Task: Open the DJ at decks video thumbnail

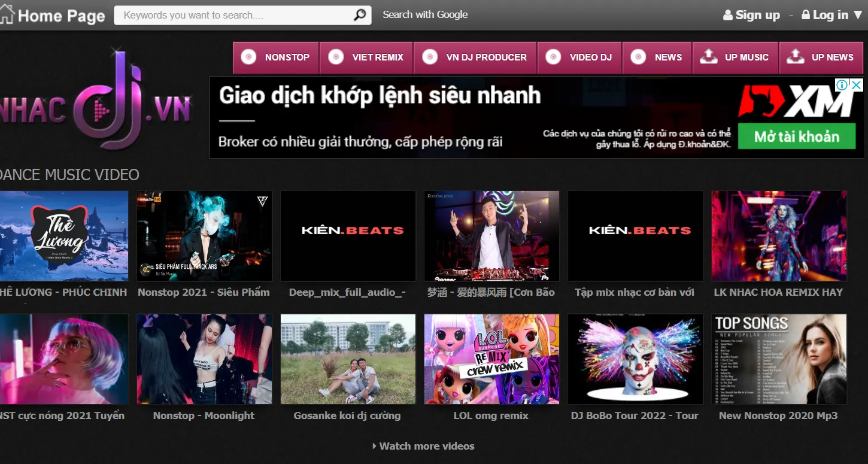Action: [491, 236]
